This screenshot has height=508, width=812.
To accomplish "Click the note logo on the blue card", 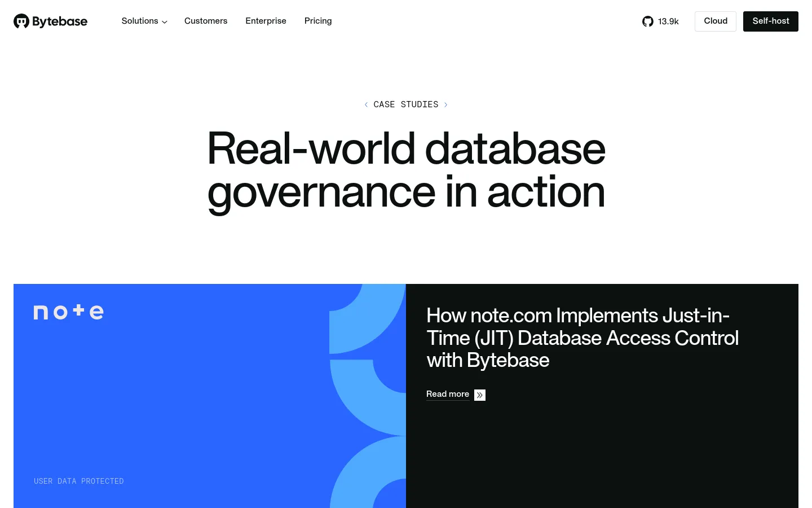I will click(x=69, y=312).
